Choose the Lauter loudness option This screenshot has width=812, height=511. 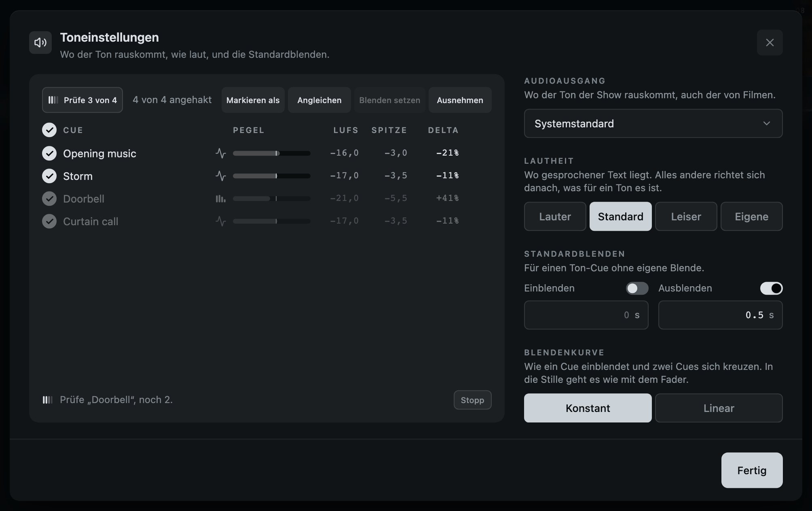tap(555, 216)
